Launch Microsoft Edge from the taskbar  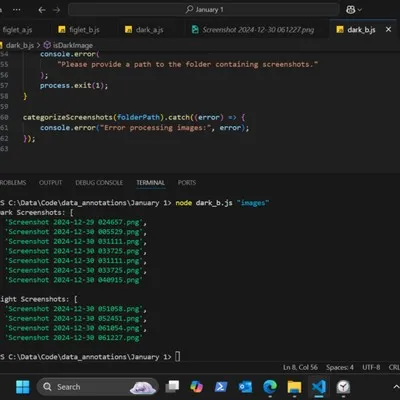(270, 387)
